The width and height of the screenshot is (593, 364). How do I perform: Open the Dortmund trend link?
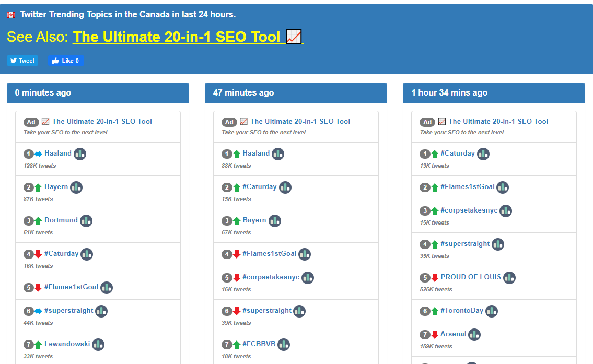point(61,220)
